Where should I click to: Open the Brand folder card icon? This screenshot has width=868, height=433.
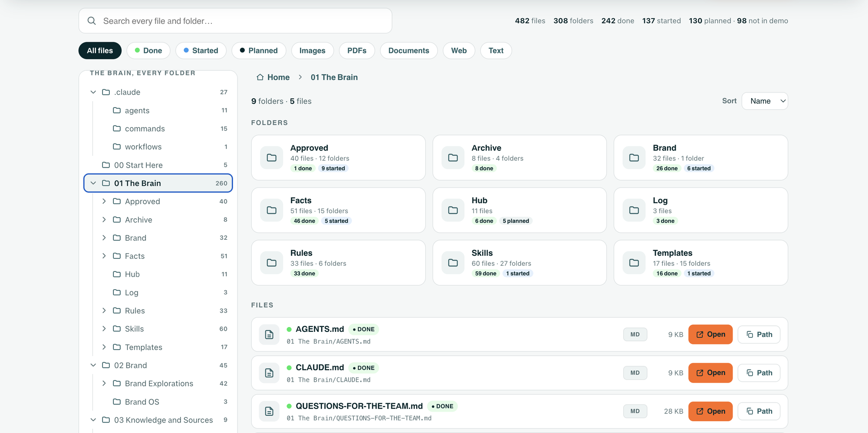[x=634, y=158]
